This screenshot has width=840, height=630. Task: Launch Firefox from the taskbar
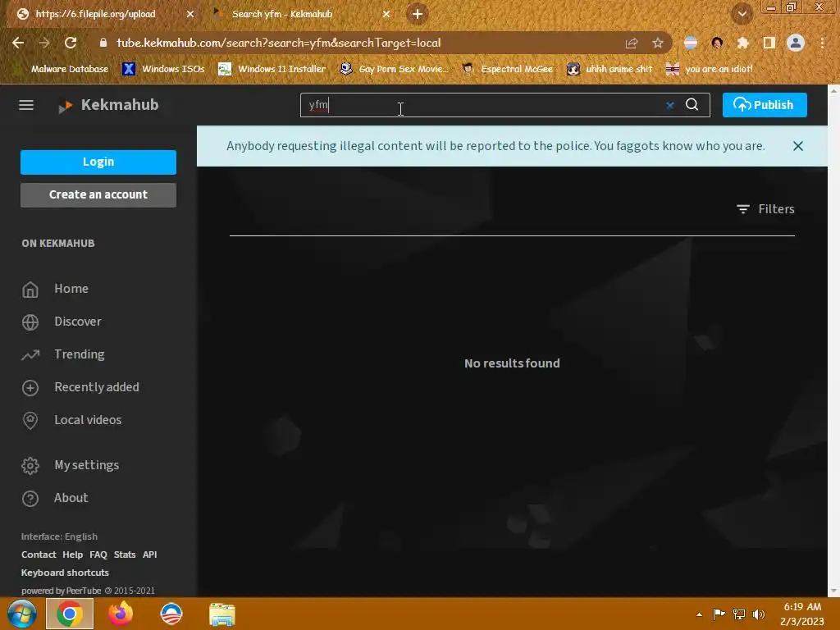121,614
